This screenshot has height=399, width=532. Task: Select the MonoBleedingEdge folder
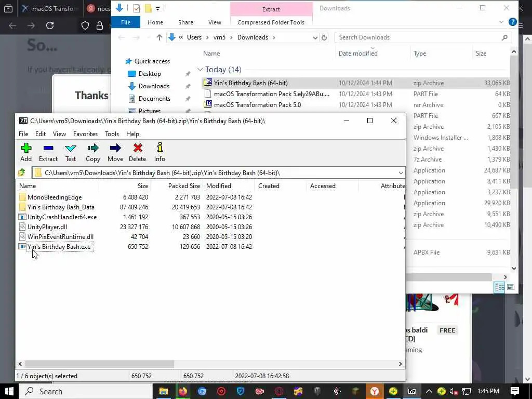tap(55, 197)
